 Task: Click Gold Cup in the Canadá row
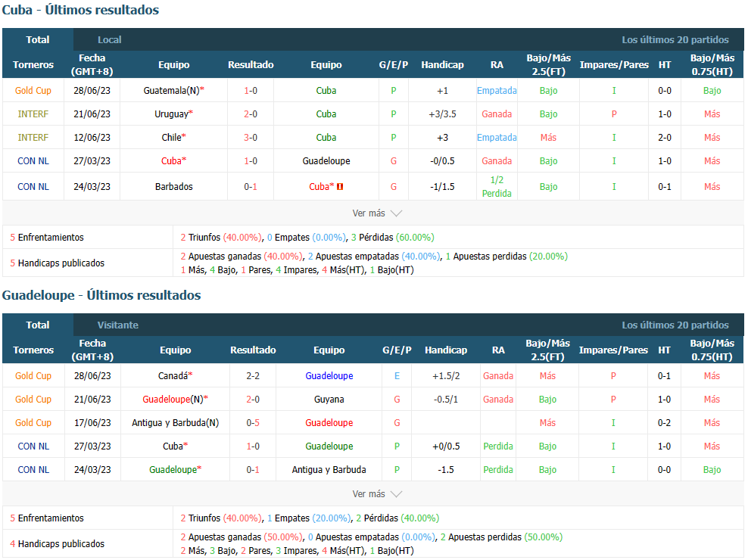(33, 375)
